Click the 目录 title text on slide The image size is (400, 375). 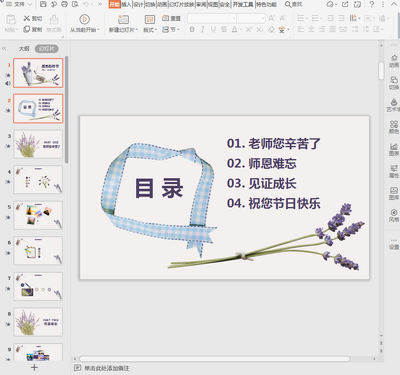(159, 188)
